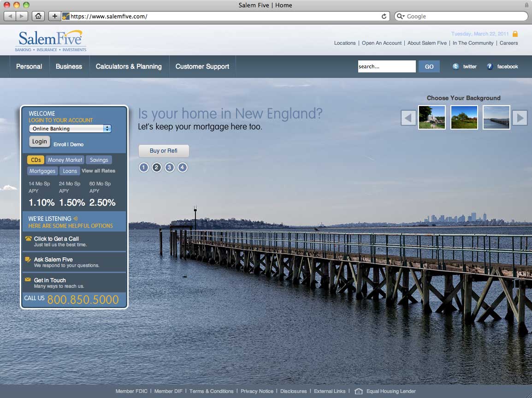
Task: Click the facebook text link
Action: pos(508,66)
